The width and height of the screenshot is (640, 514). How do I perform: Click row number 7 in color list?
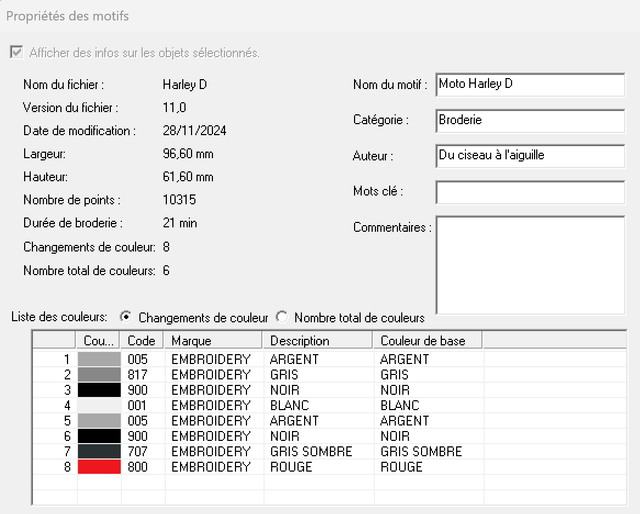point(67,452)
